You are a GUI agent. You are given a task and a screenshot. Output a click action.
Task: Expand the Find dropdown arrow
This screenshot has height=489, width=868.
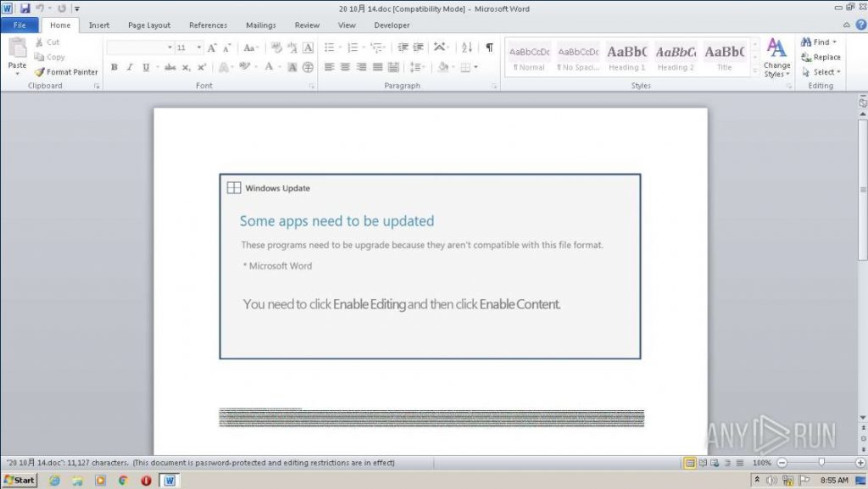(x=835, y=42)
